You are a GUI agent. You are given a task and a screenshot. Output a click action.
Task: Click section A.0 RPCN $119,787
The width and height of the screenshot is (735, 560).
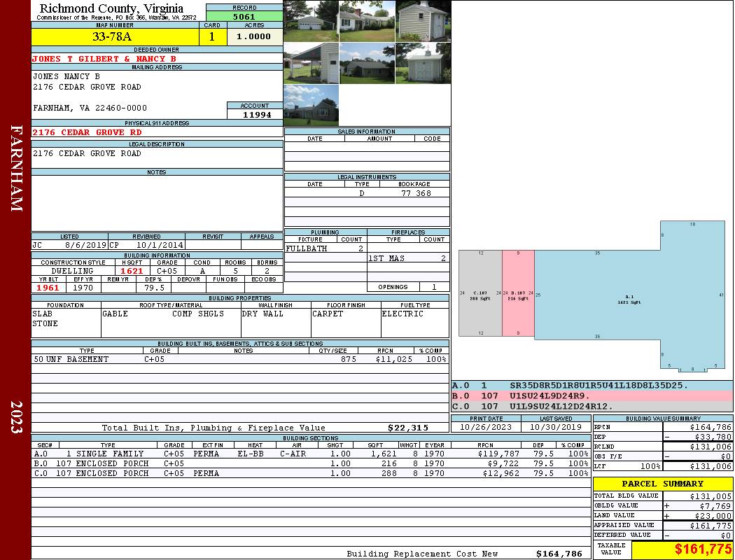[x=498, y=454]
